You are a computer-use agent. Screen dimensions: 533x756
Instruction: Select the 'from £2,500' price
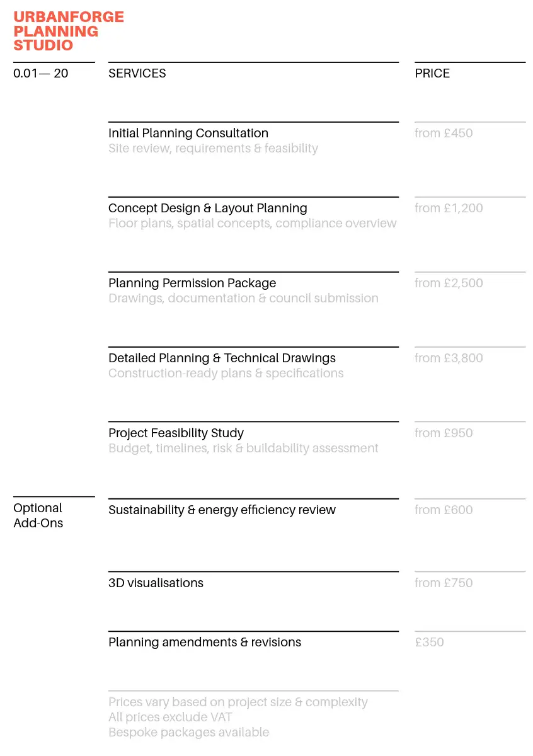[x=449, y=283]
